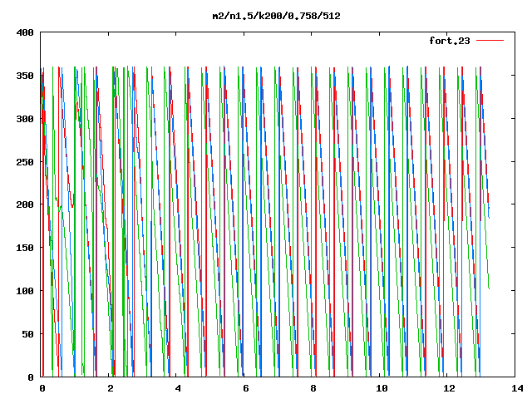Image resolution: width=532 pixels, height=399 pixels.
Task: Click x-axis label 4
Action: (178, 388)
